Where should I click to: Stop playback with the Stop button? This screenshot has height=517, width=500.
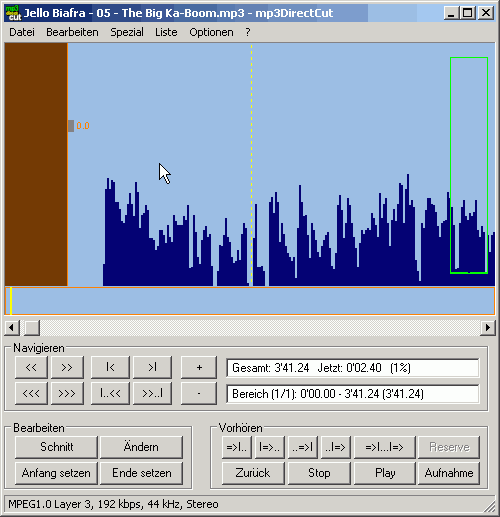point(319,473)
